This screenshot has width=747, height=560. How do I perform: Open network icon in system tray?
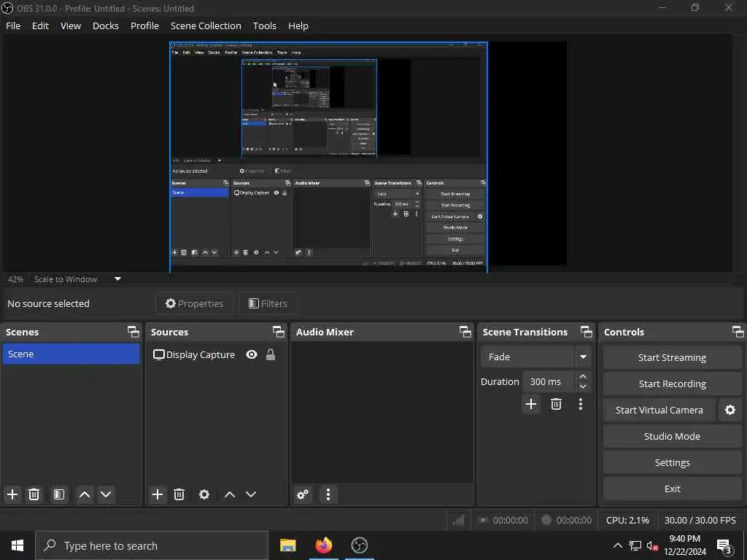pos(635,545)
